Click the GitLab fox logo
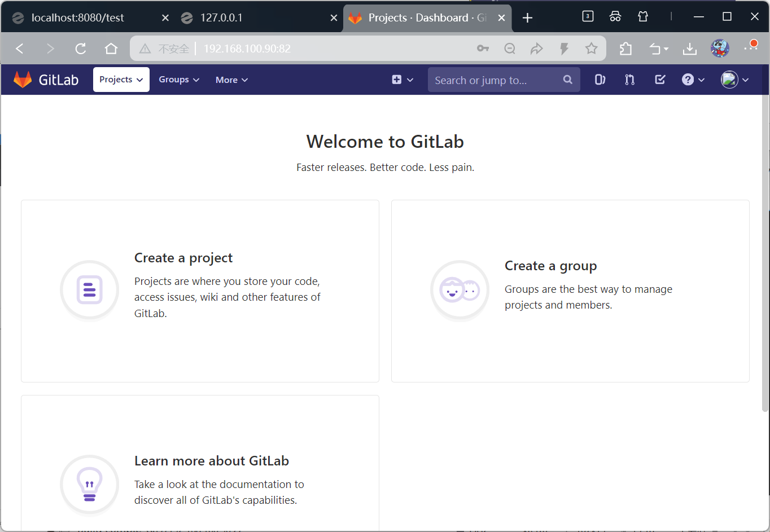Viewport: 770px width, 532px height. (x=23, y=80)
